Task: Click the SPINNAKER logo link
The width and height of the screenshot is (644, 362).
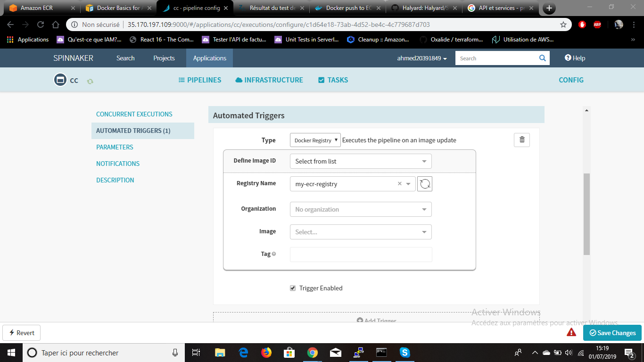Action: tap(74, 58)
